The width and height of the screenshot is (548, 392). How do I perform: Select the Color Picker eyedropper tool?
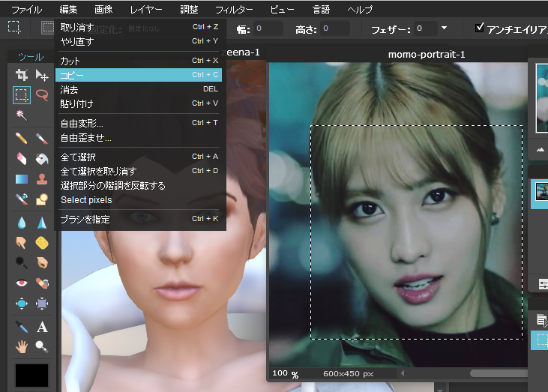point(22,327)
